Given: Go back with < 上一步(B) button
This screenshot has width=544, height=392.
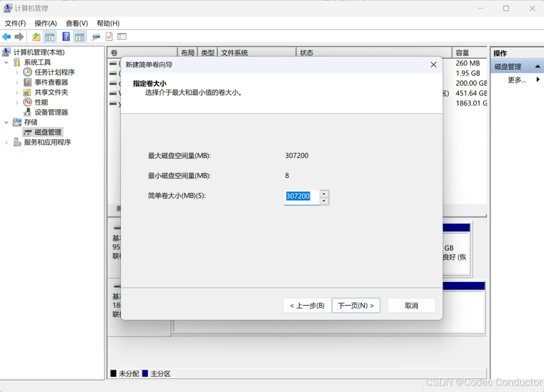Looking at the screenshot, I should (x=307, y=305).
